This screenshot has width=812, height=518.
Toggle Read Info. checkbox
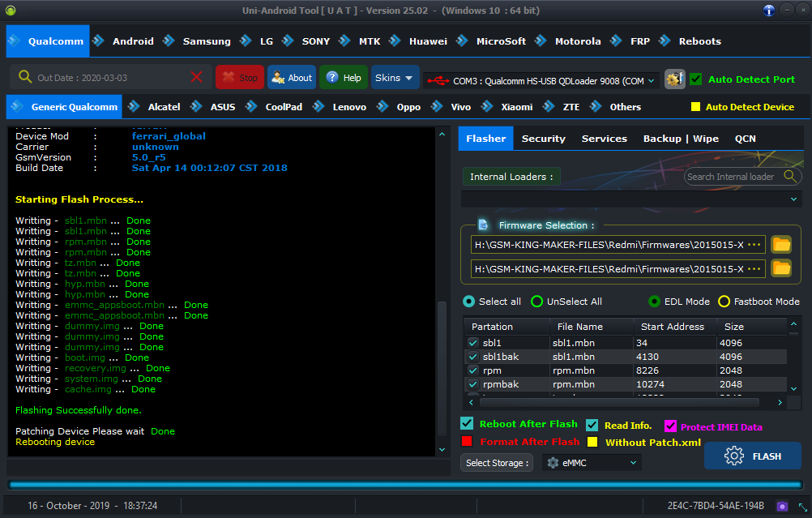tap(592, 426)
